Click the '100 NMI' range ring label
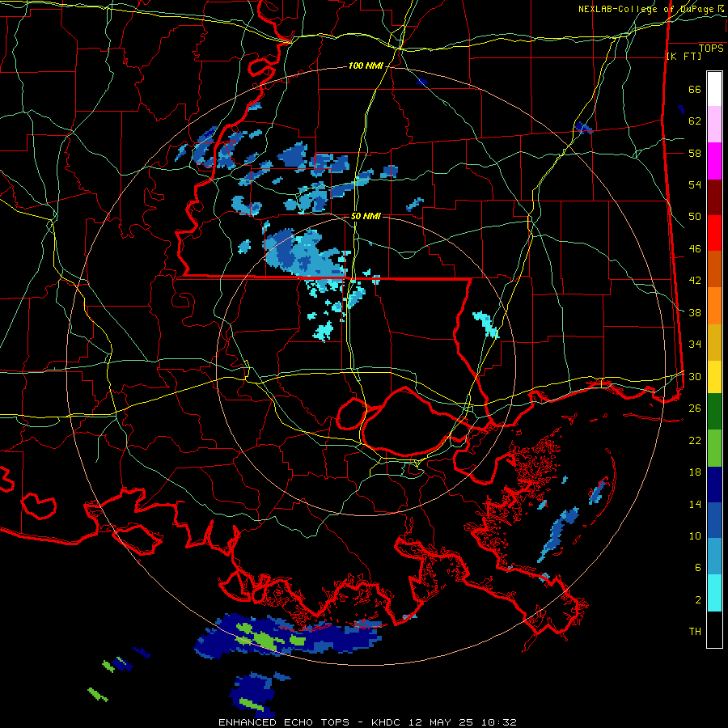Viewport: 728px width, 728px height. pyautogui.click(x=366, y=66)
